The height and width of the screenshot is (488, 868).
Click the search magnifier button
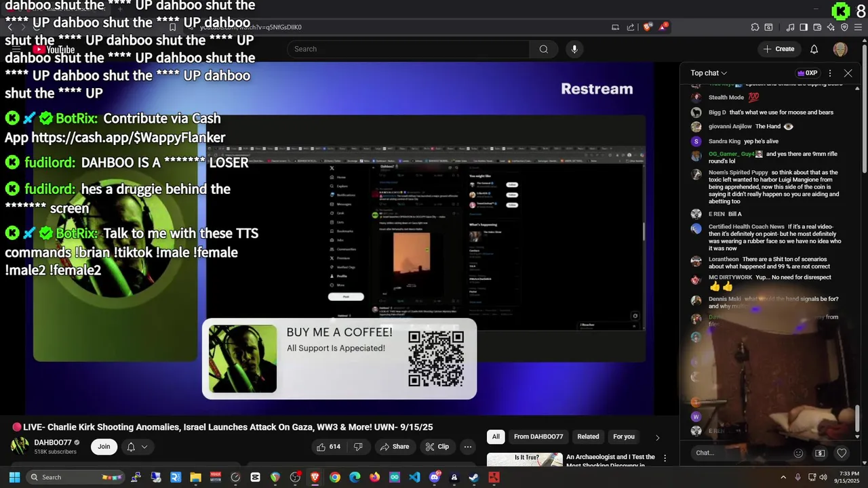pyautogui.click(x=543, y=49)
